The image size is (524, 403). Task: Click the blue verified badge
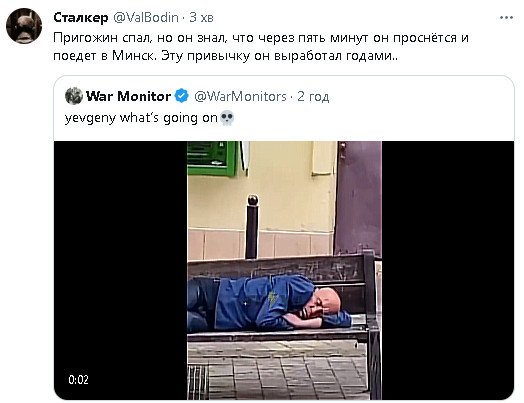(181, 96)
